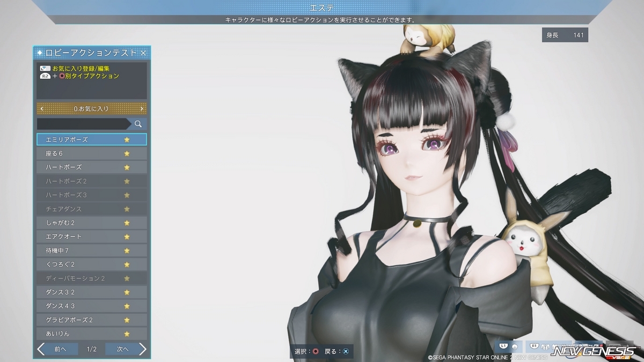644x362 pixels.
Task: Click the エステ title at top
Action: coord(322,8)
